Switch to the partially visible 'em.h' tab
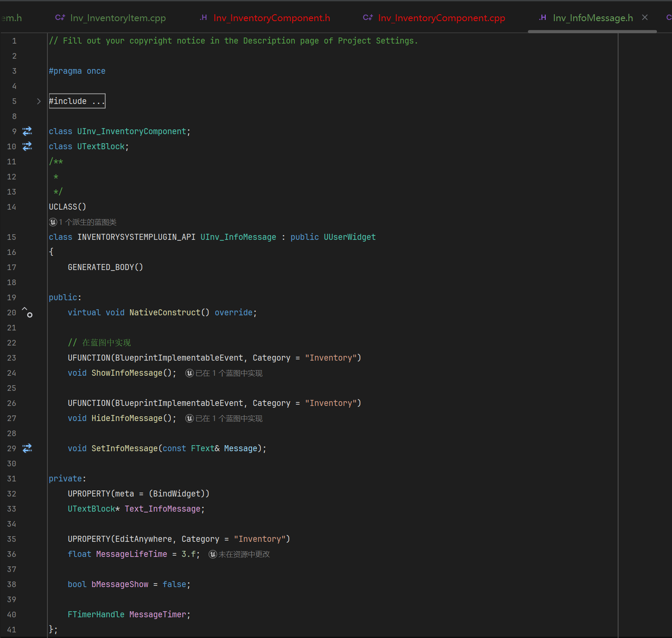 pos(11,18)
